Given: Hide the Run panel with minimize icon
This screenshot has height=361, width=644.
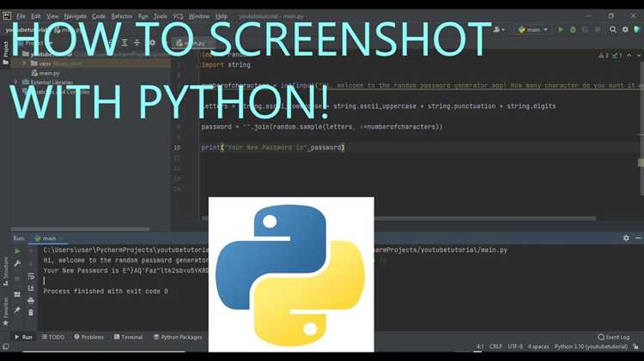Looking at the screenshot, I should 638,238.
